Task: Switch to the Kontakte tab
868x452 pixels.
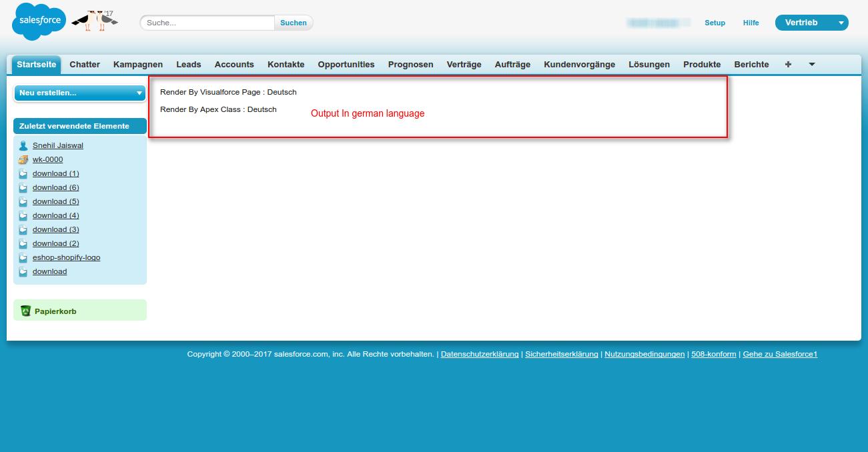Action: click(286, 65)
